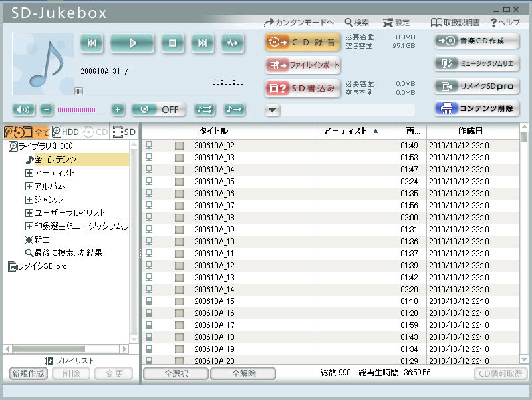Screen dimensions: 532x400
Task: Click the PC icon of 200610A_10
Action: pyautogui.click(x=149, y=241)
